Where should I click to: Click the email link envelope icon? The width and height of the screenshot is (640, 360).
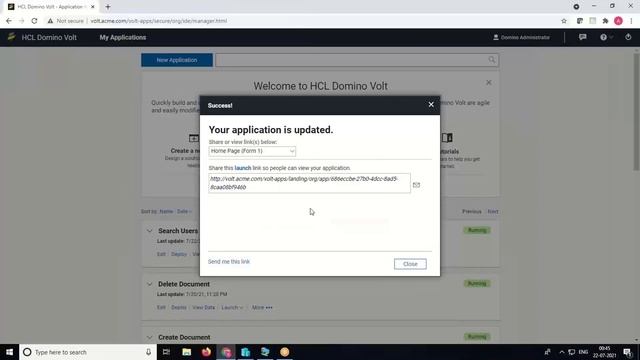click(416, 185)
